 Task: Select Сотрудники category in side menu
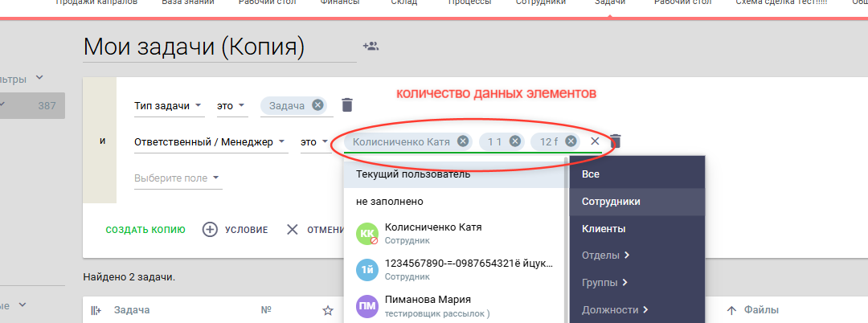tap(611, 202)
